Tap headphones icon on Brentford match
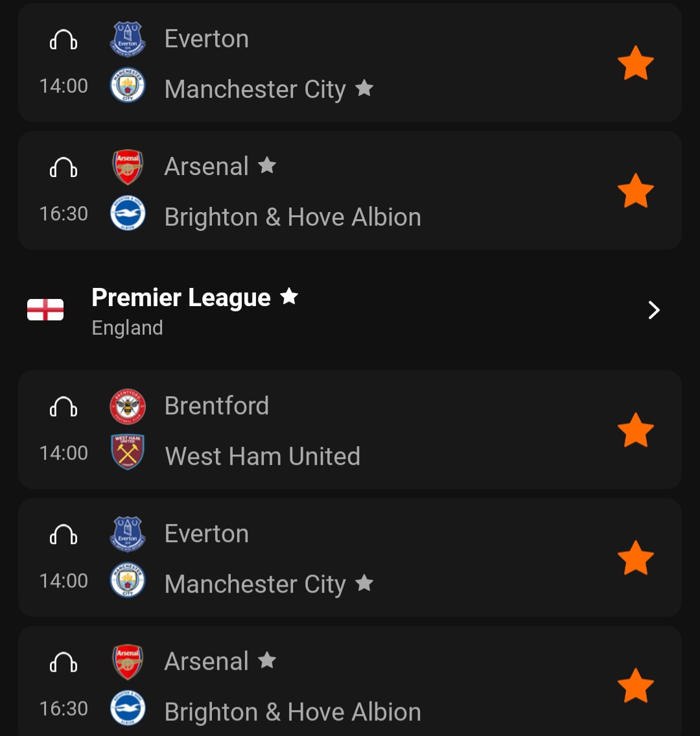Image resolution: width=700 pixels, height=736 pixels. coord(64,407)
